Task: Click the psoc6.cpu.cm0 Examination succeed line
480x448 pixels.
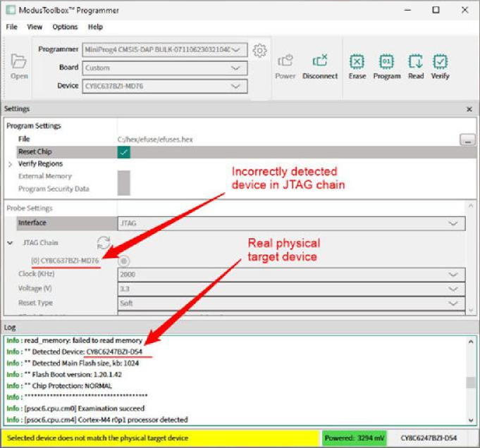Action: [x=75, y=409]
